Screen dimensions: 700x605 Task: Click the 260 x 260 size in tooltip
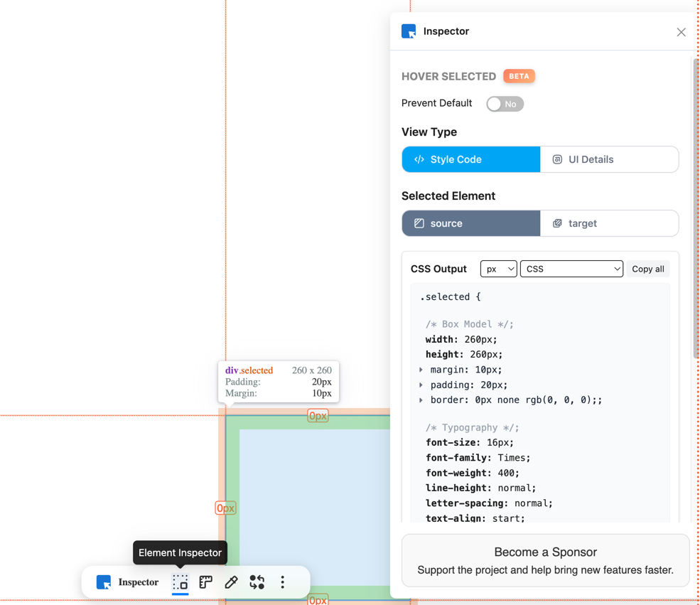click(x=311, y=370)
